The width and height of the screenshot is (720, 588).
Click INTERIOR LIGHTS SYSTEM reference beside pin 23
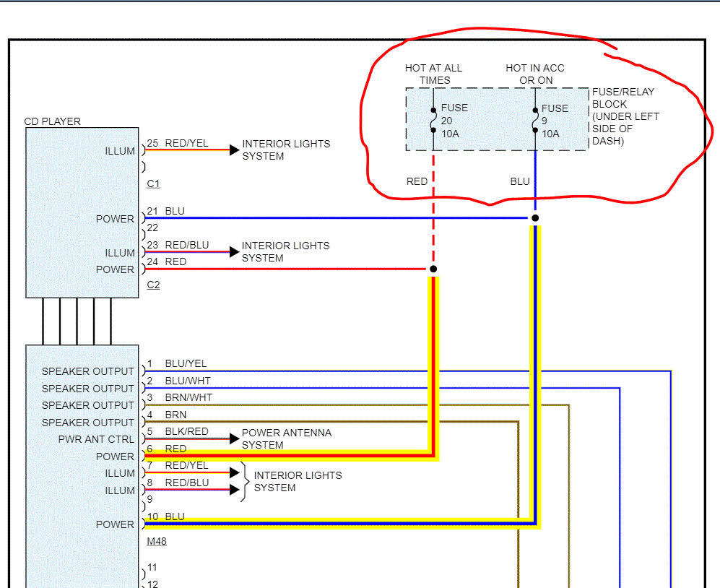(285, 252)
